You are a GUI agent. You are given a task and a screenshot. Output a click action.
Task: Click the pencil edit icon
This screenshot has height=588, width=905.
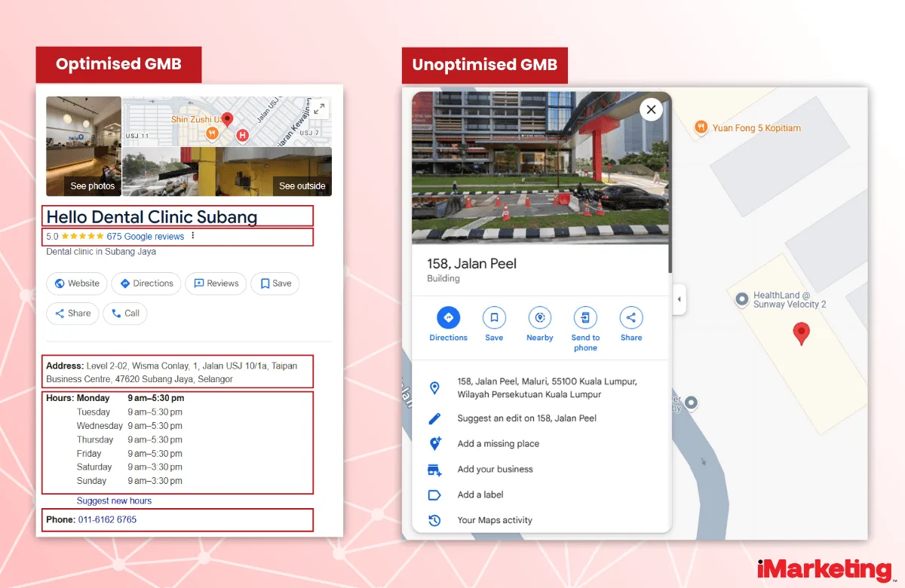pyautogui.click(x=434, y=418)
